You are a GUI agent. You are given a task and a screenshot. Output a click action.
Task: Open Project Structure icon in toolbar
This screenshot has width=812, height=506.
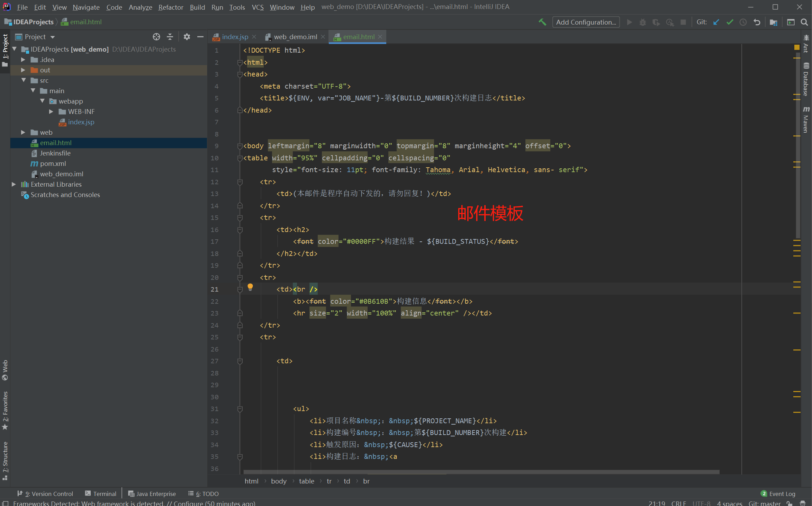pos(774,22)
